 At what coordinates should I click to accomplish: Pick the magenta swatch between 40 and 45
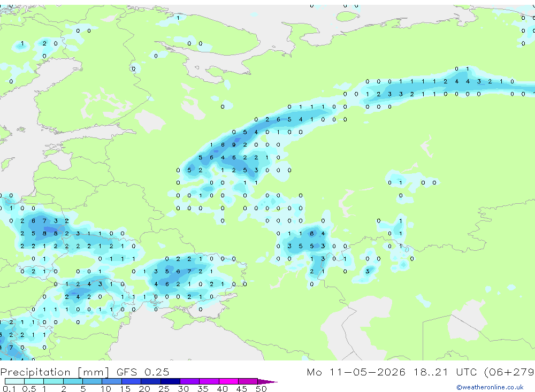click(228, 381)
